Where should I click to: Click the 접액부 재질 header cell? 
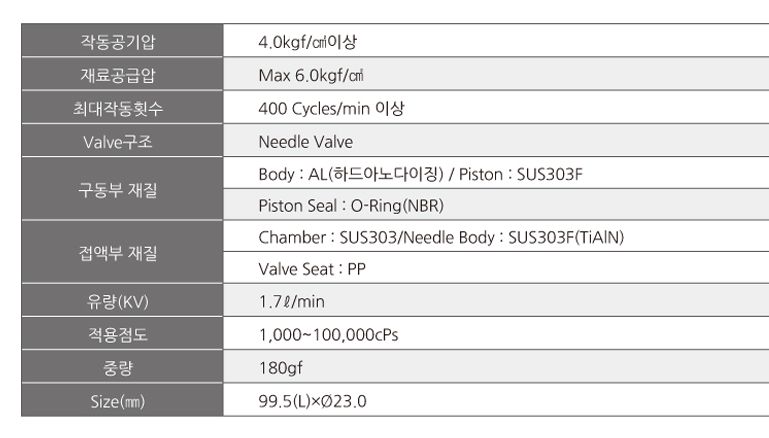122,252
